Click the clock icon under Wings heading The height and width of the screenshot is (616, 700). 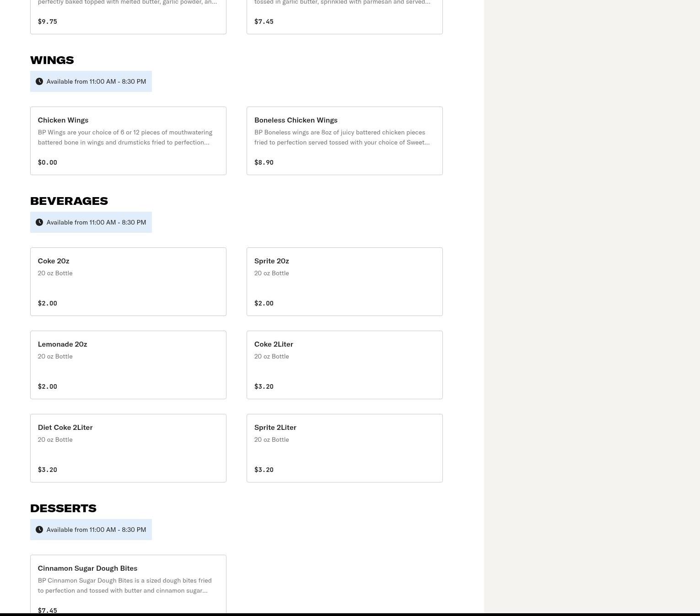pyautogui.click(x=39, y=81)
